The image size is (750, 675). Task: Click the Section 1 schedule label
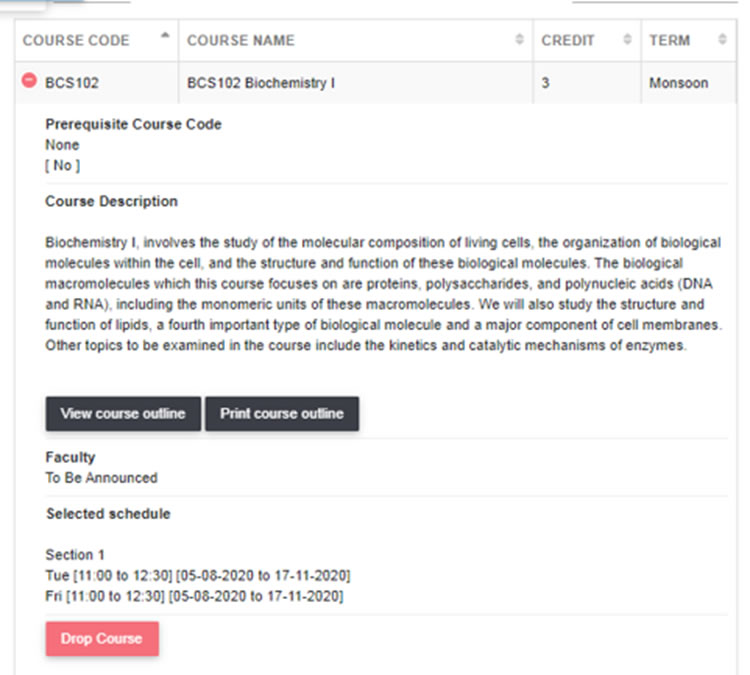point(75,554)
